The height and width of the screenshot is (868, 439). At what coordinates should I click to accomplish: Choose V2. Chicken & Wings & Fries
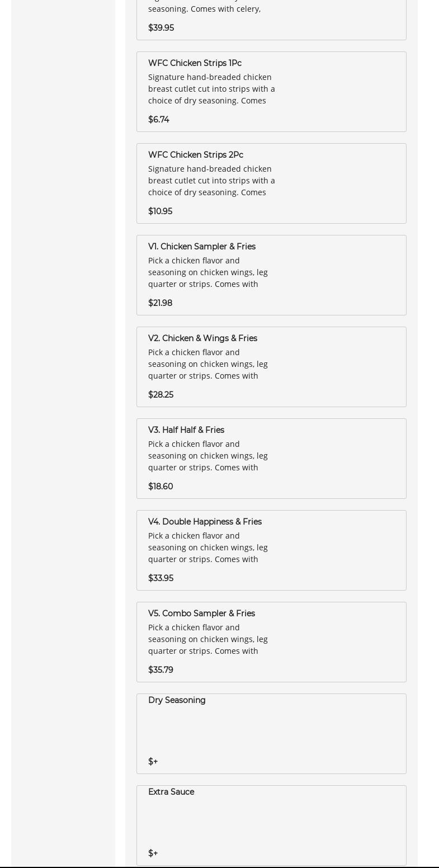click(x=271, y=367)
